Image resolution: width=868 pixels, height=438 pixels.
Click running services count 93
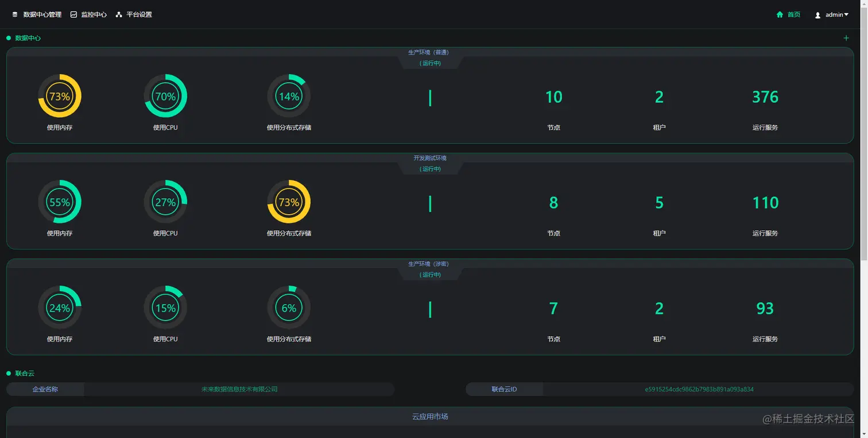click(765, 309)
